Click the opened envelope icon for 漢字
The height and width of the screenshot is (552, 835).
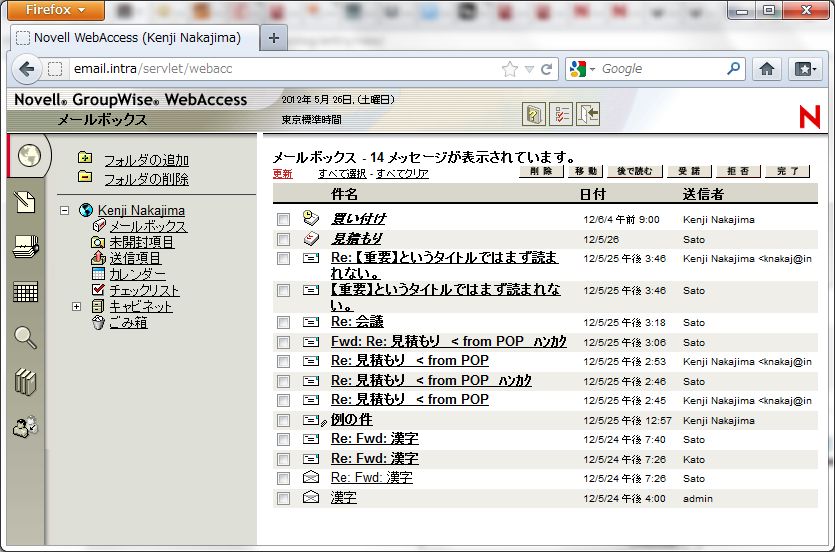[310, 497]
